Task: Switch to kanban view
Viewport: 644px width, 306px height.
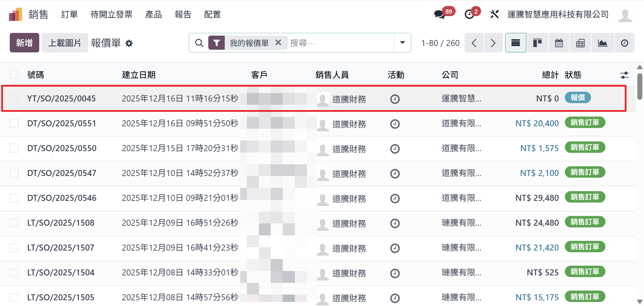Action: 537,43
